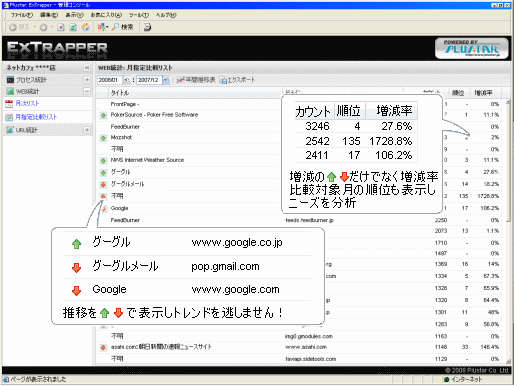Open the month picker for 2008/01
Image resolution: width=514 pixels, height=386 pixels.
[x=127, y=80]
